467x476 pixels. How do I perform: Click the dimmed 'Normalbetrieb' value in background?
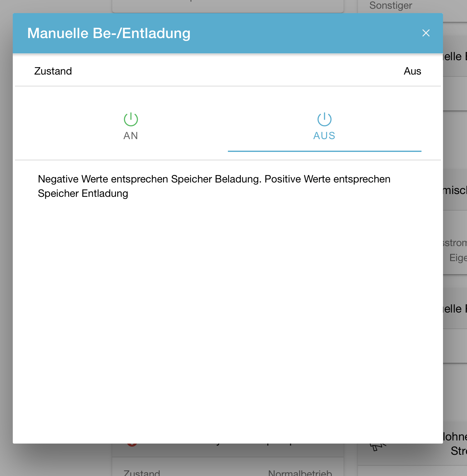pos(300,472)
